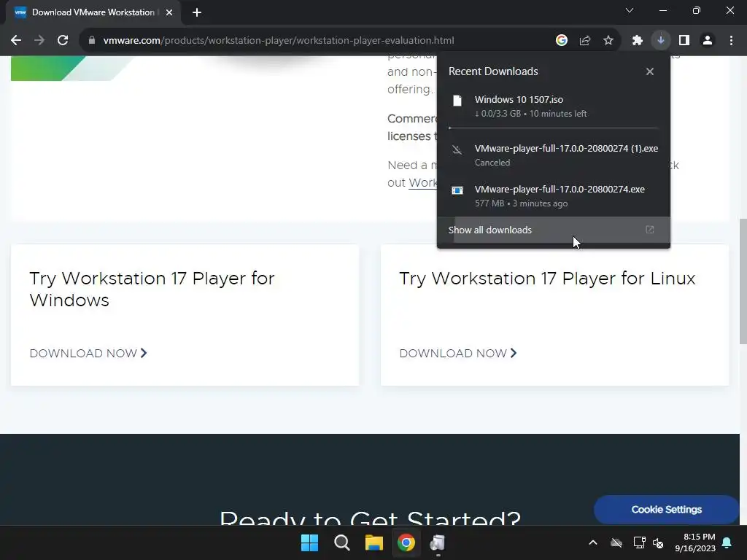Open Google account icon in address bar

[562, 41]
